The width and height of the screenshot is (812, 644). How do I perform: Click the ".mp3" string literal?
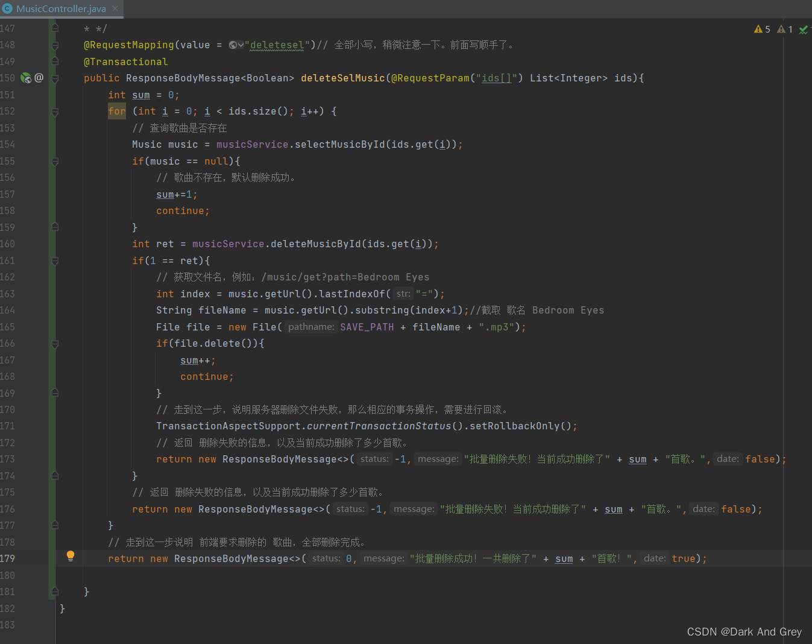click(497, 327)
